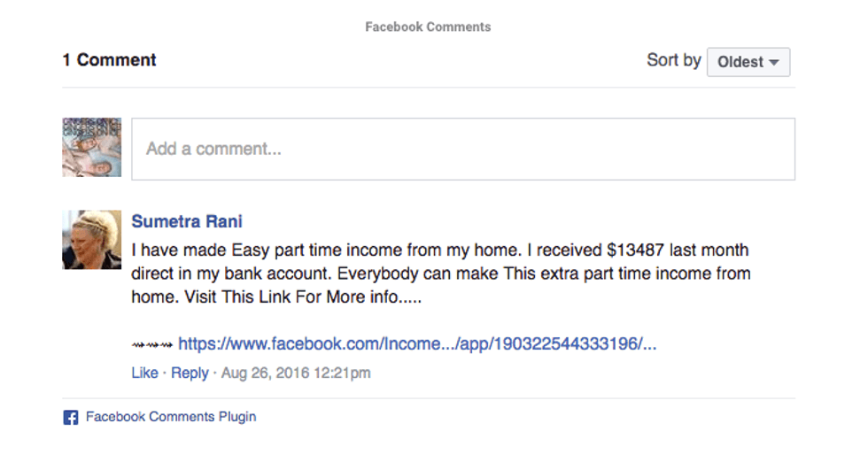Like Sumetra Rani's comment
Viewport: 868px width, 470px height.
point(144,373)
